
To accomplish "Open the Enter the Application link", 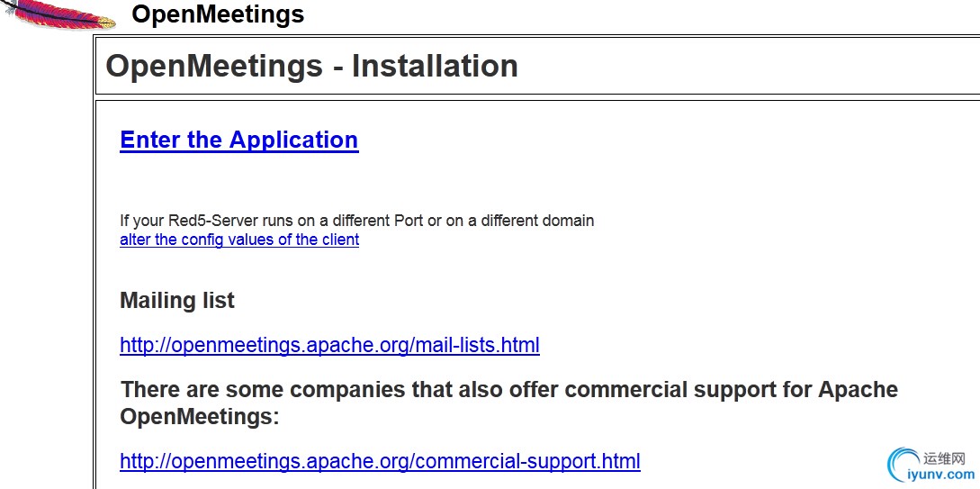I will coord(238,140).
